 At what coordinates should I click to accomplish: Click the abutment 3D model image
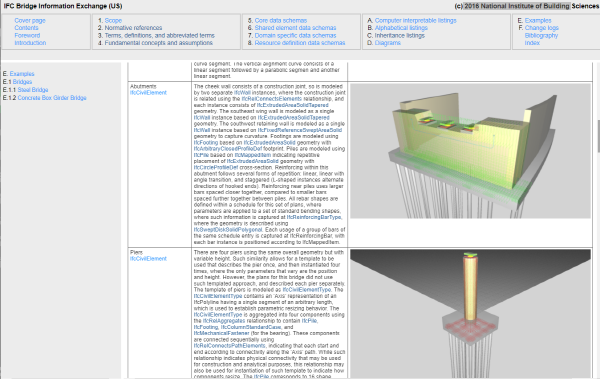pyautogui.click(x=470, y=151)
